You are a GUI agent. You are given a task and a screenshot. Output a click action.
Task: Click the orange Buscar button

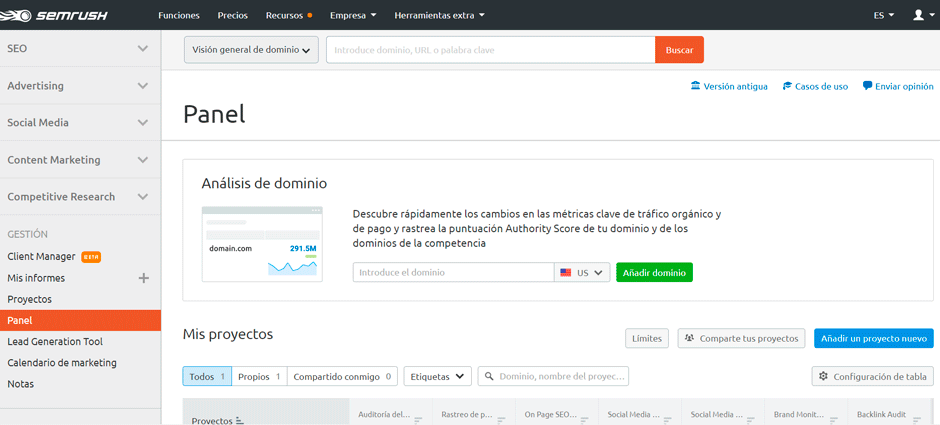point(679,50)
